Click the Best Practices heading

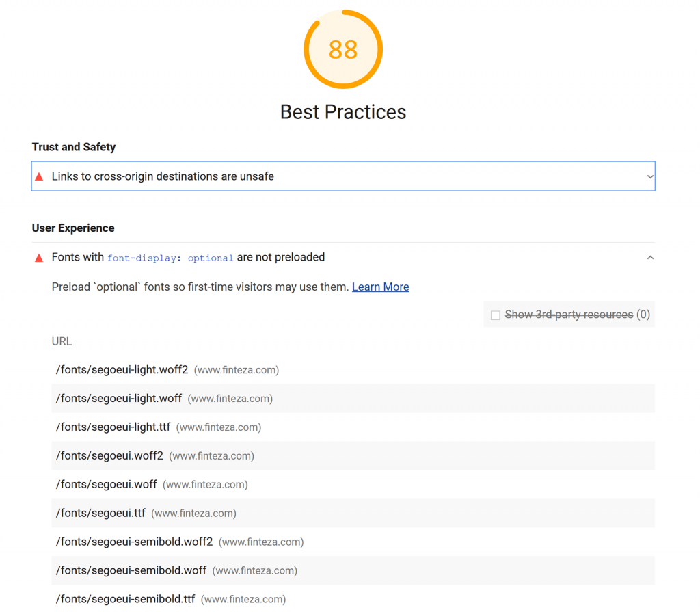pos(343,111)
